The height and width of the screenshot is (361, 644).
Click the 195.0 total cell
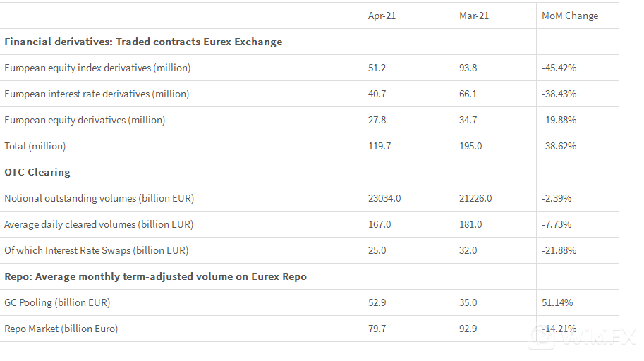(x=470, y=146)
